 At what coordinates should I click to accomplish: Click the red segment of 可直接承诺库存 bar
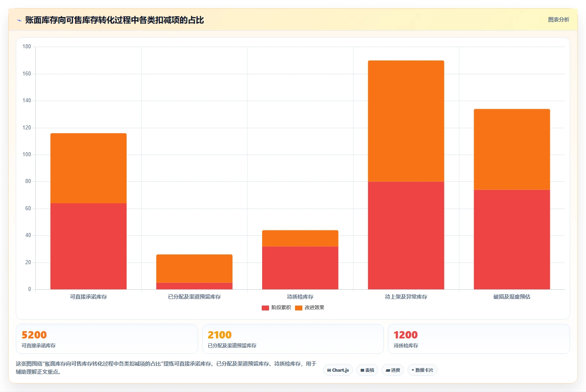88,246
